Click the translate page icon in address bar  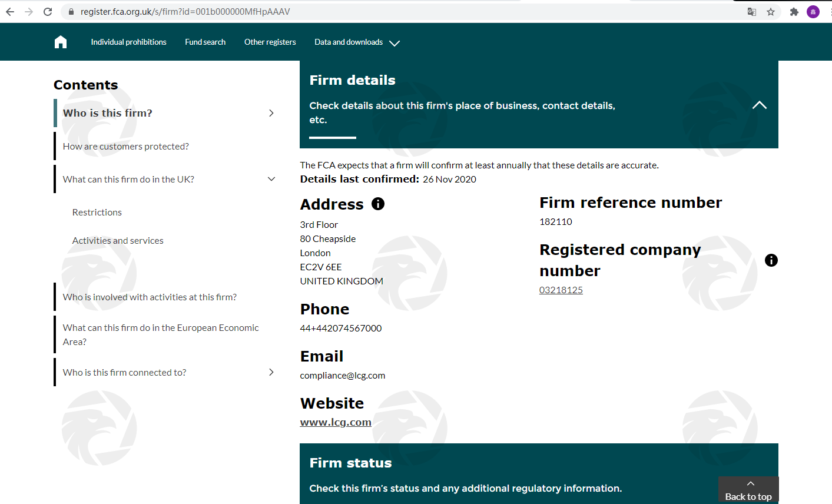(x=752, y=12)
